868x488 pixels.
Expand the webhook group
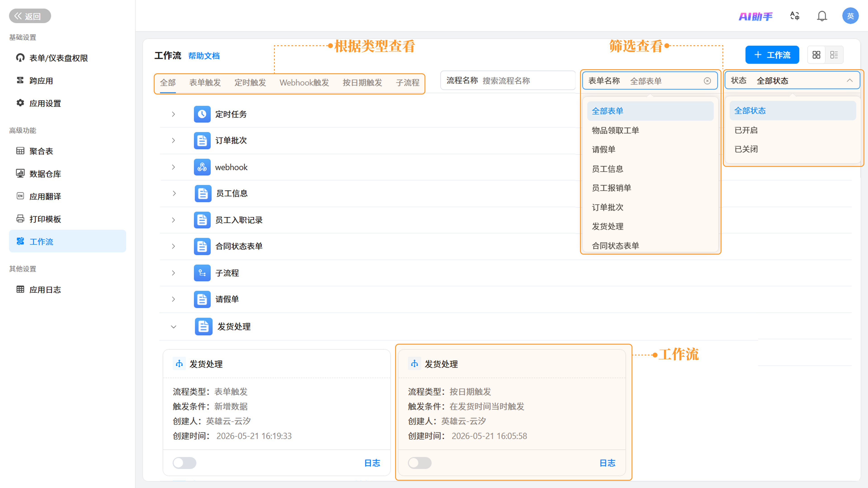coord(173,167)
